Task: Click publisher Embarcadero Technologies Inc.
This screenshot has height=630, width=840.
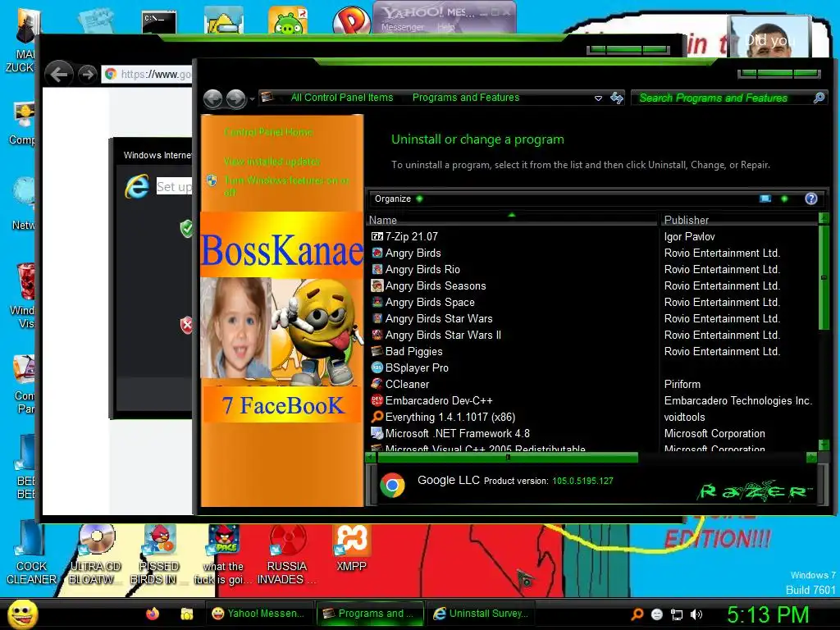Action: click(x=738, y=400)
